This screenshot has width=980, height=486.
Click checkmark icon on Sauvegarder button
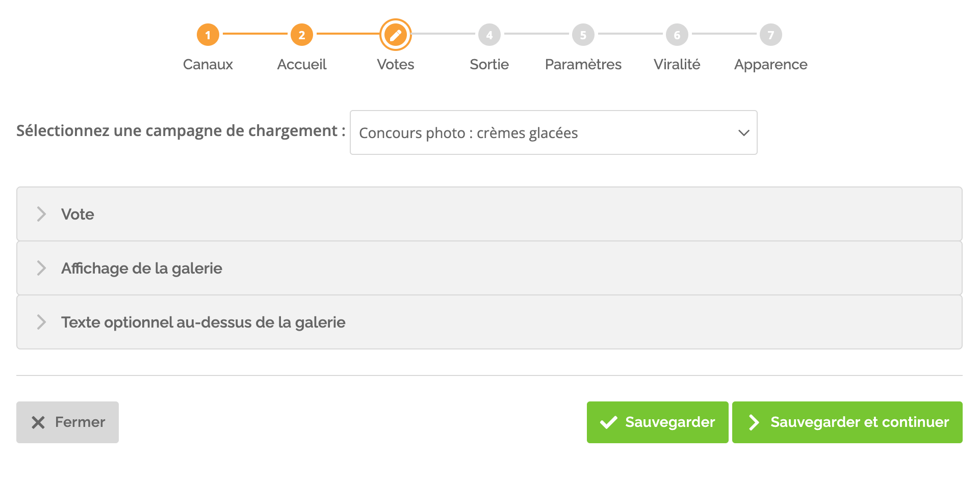coord(609,422)
